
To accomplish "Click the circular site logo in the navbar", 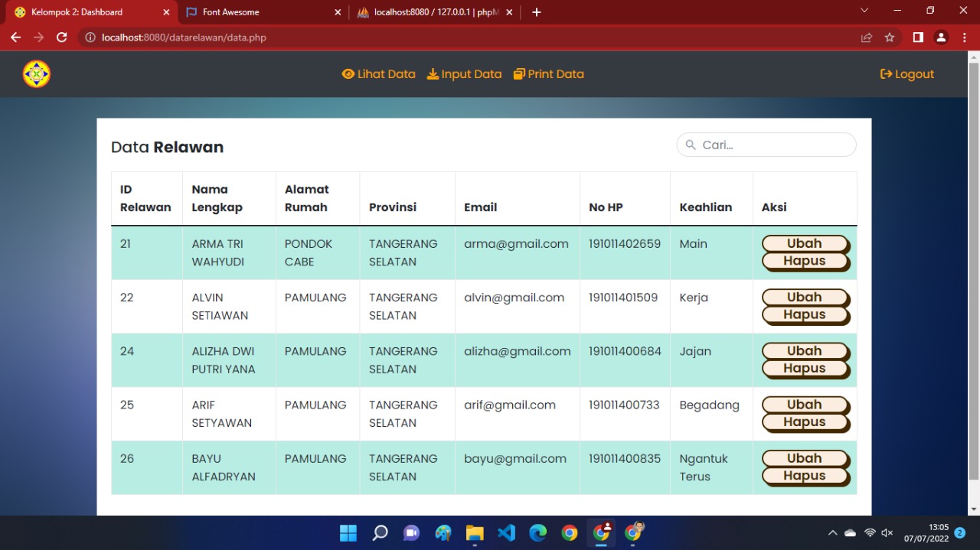I will point(36,73).
